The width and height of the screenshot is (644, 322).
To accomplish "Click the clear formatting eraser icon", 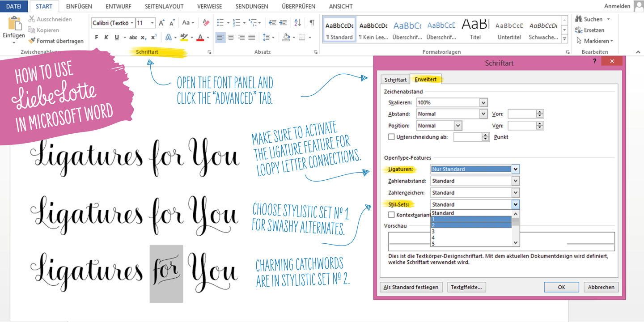I will (x=206, y=23).
